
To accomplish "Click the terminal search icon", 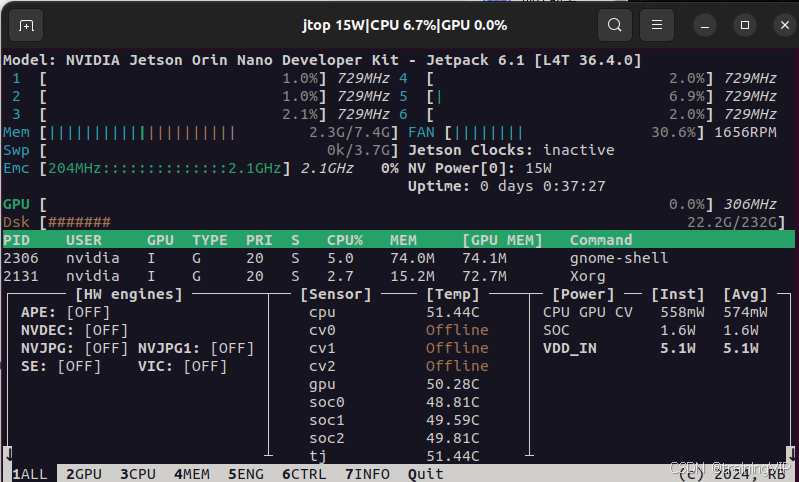I will [615, 25].
